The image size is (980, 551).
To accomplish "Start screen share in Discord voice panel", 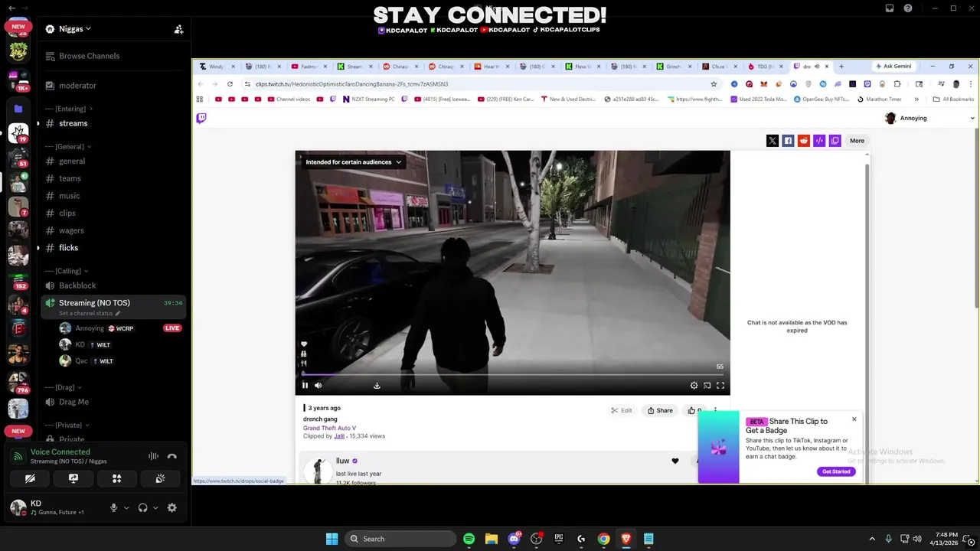I will tap(73, 478).
